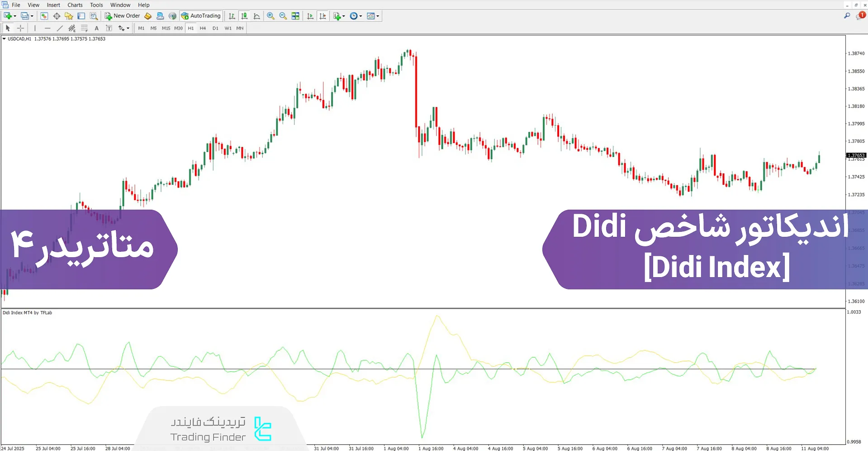Place a New Order
This screenshot has width=868, height=451.
tap(122, 15)
